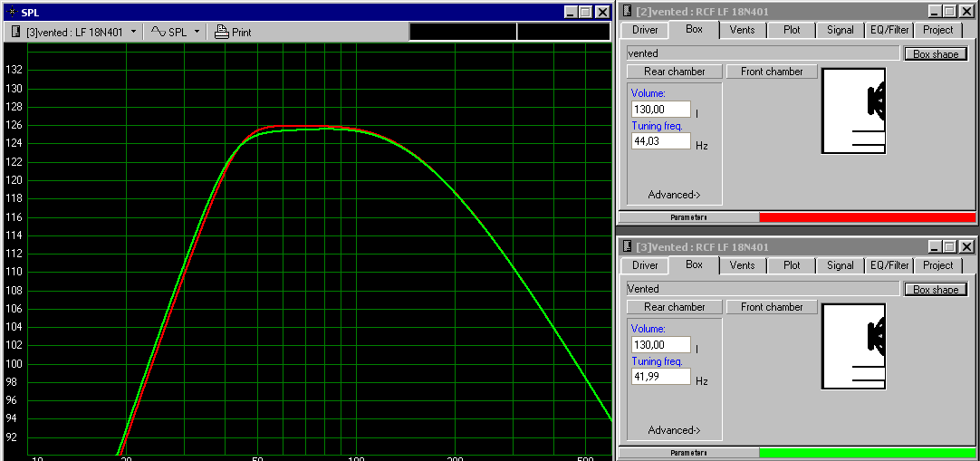Viewport: 980px width, 461px height.
Task: Click the [3]vented window title icon
Action: tap(628, 246)
